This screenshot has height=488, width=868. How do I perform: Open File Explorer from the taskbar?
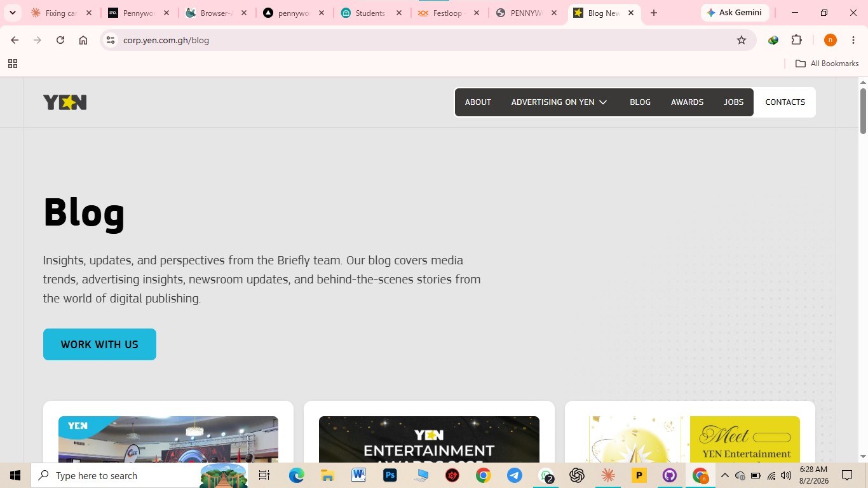327,475
